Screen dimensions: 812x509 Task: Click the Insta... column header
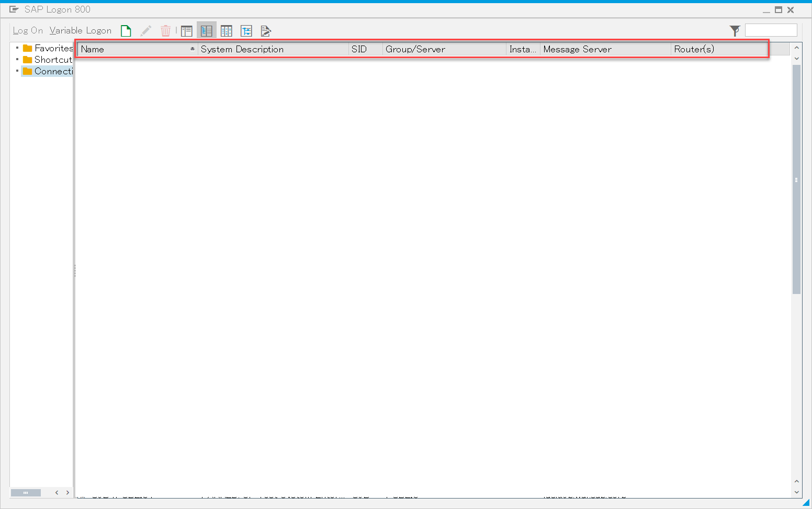523,49
